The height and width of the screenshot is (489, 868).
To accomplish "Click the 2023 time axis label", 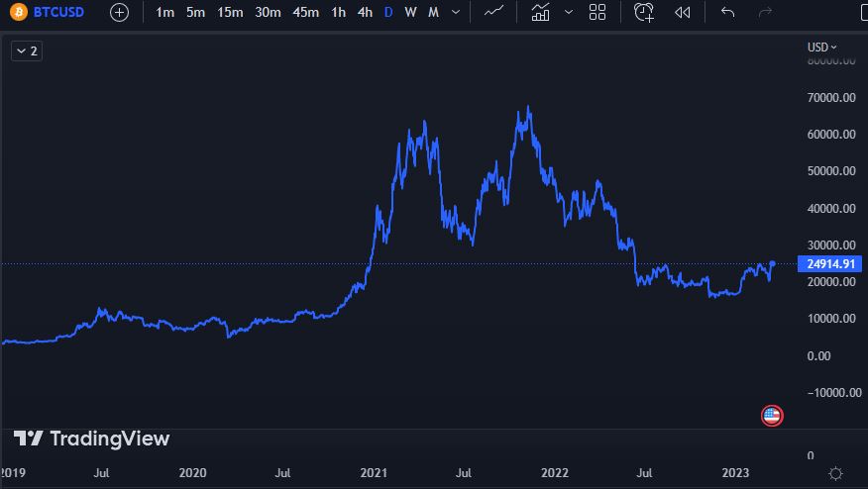I will pos(735,473).
